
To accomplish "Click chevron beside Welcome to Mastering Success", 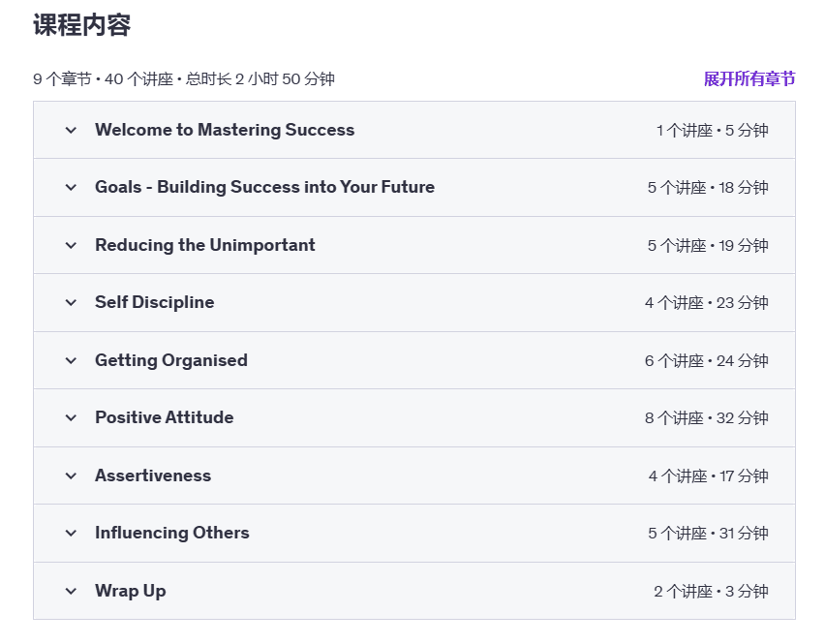I will click(71, 130).
